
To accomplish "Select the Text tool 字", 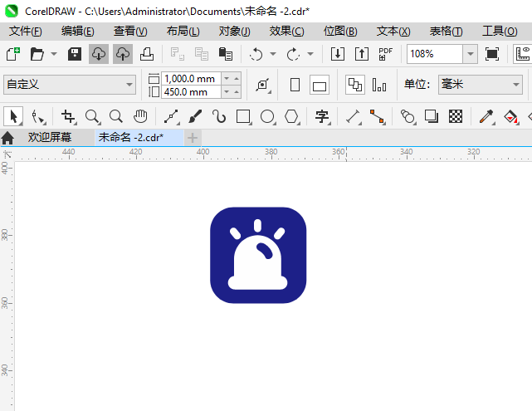I will [322, 117].
